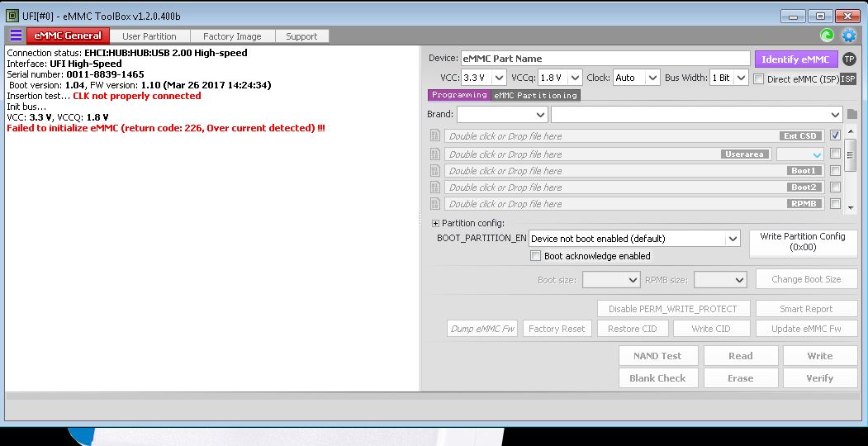Click the Identify eMMC button
868x446 pixels.
pyautogui.click(x=796, y=59)
